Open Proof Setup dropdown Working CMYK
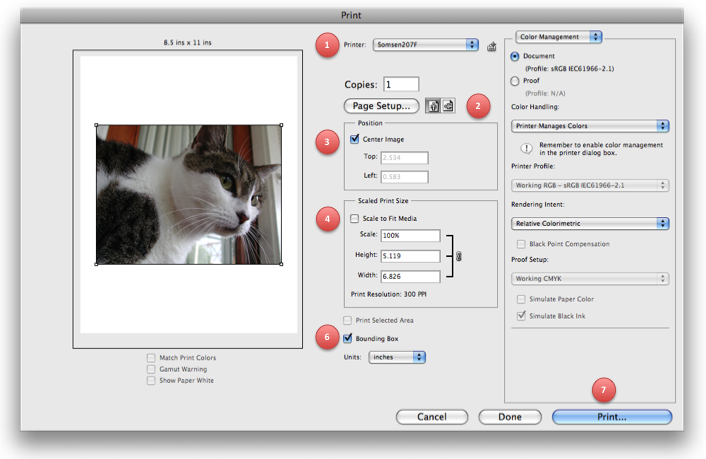 pyautogui.click(x=590, y=278)
